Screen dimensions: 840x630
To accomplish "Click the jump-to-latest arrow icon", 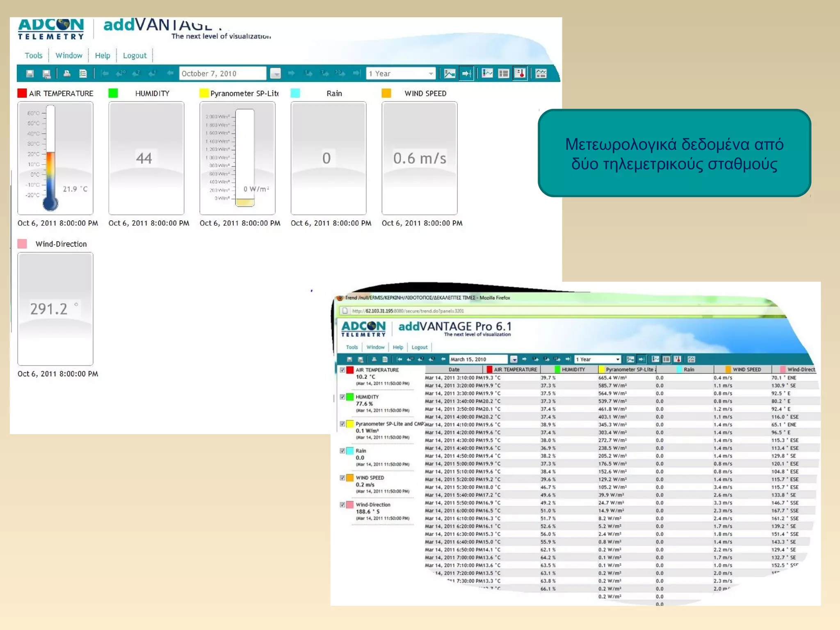I will click(466, 73).
